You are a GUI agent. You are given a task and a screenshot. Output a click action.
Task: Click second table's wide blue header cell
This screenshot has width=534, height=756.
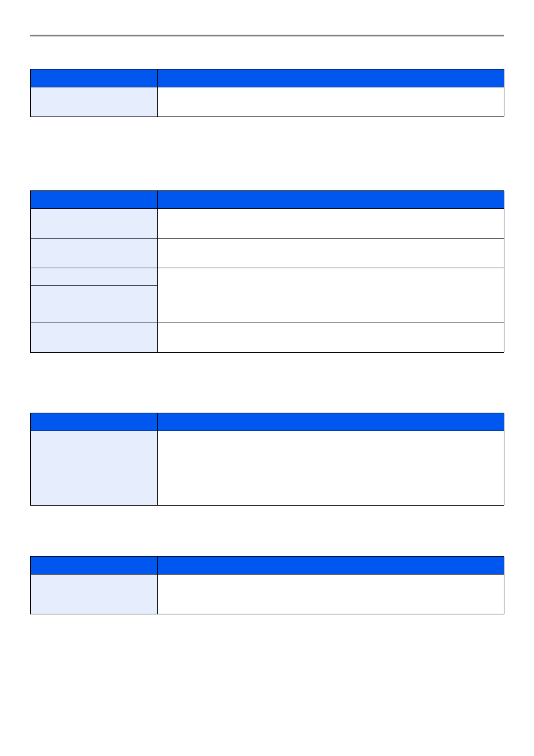coord(331,200)
